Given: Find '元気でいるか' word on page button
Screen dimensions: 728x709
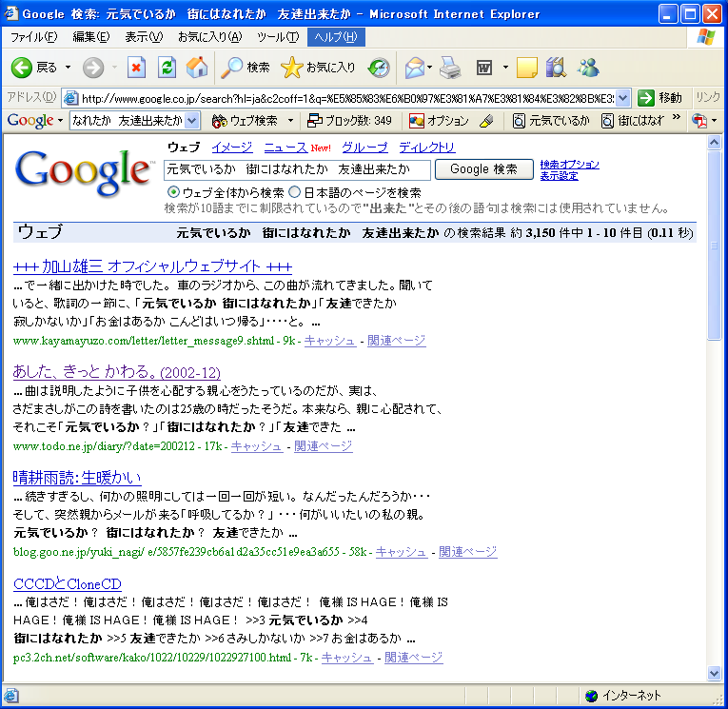Looking at the screenshot, I should click(x=551, y=121).
